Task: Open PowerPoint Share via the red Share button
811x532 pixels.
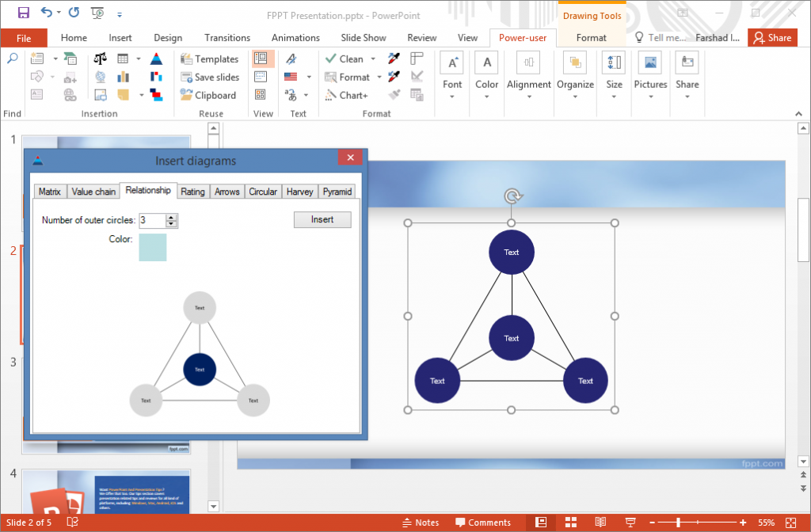Action: 772,37
